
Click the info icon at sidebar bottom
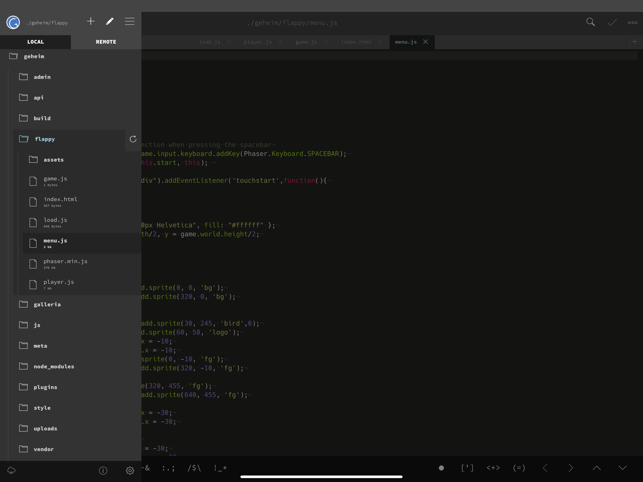[103, 470]
